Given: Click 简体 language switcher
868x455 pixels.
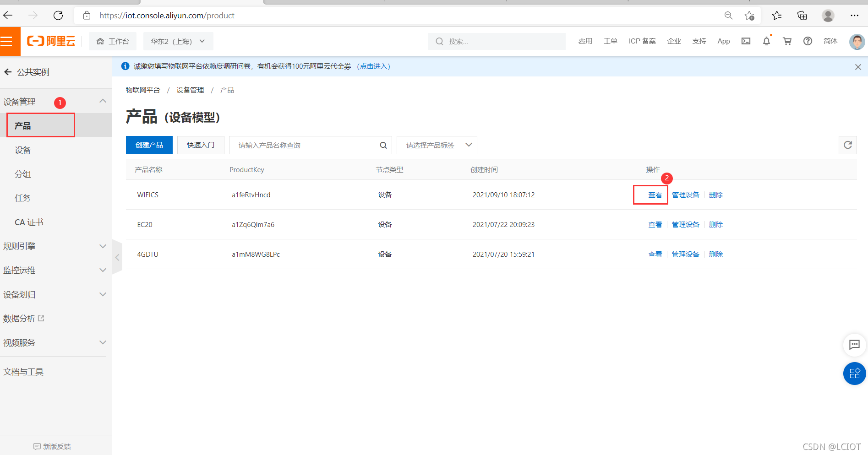Looking at the screenshot, I should (x=830, y=41).
